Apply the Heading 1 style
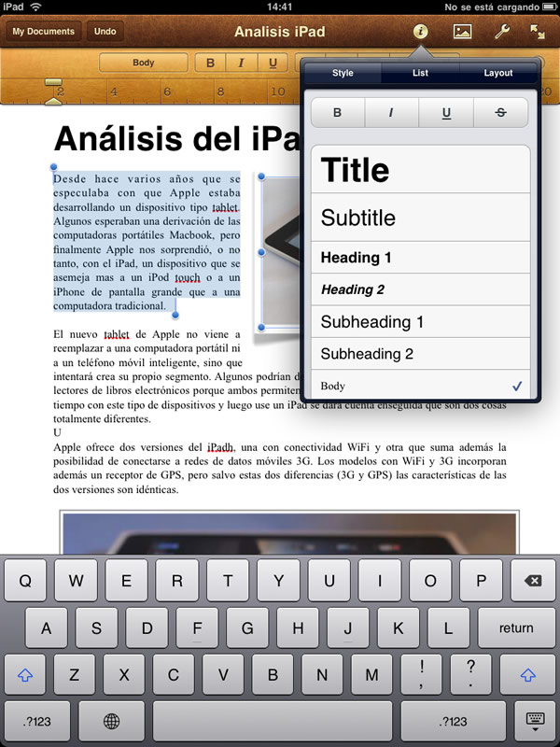 click(x=421, y=258)
